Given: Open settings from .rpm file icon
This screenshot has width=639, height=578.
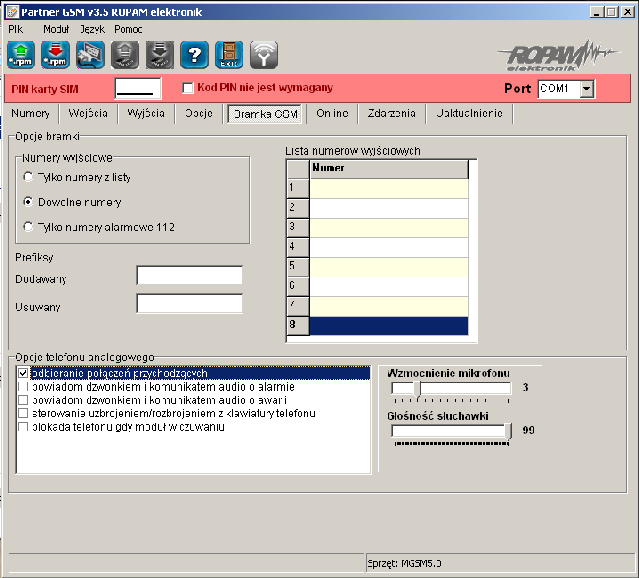Looking at the screenshot, I should (21, 55).
